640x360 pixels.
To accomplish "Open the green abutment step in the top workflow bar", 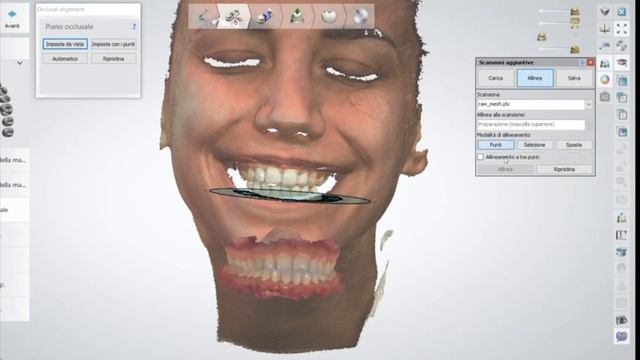I will [x=297, y=17].
